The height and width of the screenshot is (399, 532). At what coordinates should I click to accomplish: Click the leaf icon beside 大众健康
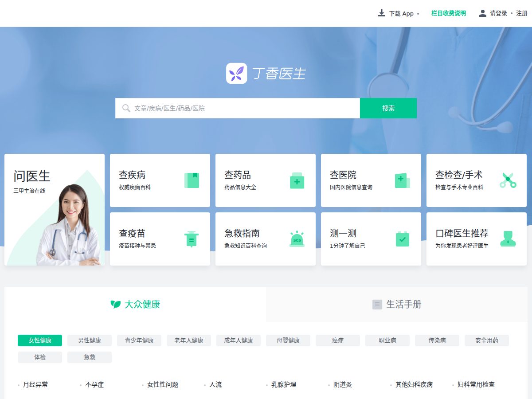[x=116, y=305]
